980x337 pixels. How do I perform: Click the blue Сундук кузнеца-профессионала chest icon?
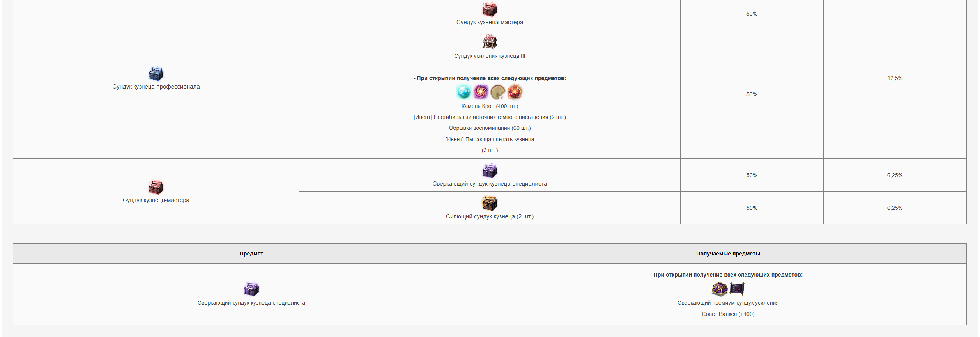[x=156, y=73]
